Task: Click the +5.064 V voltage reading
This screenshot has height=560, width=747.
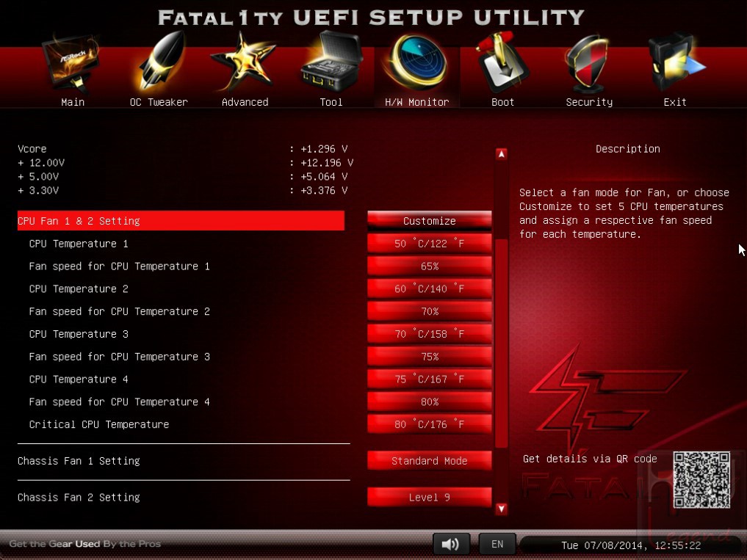Action: pyautogui.click(x=324, y=176)
